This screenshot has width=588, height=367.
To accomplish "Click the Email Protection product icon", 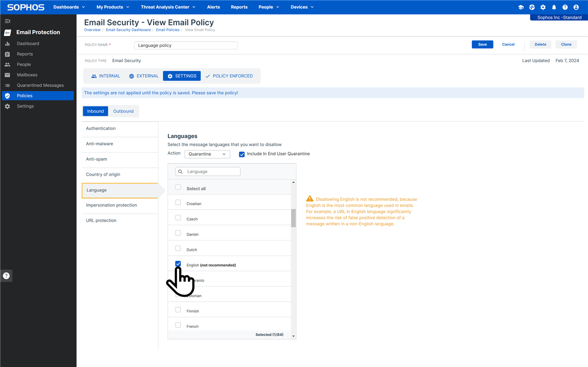I will 7,33.
